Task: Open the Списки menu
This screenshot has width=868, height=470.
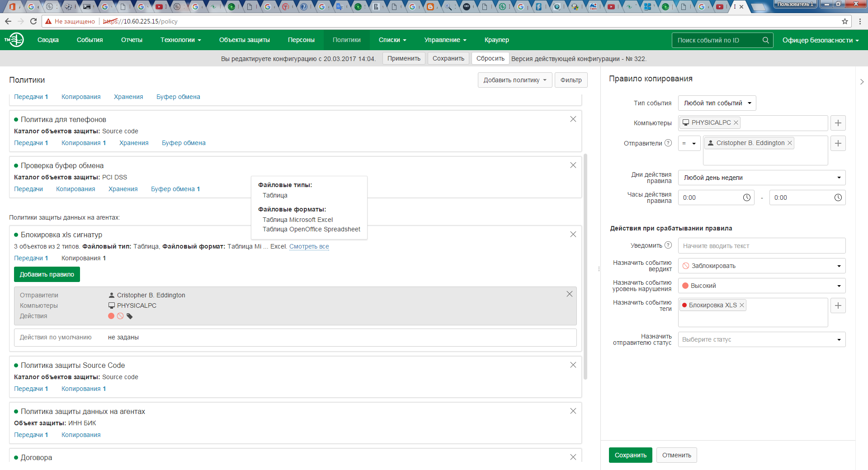Action: click(x=392, y=40)
